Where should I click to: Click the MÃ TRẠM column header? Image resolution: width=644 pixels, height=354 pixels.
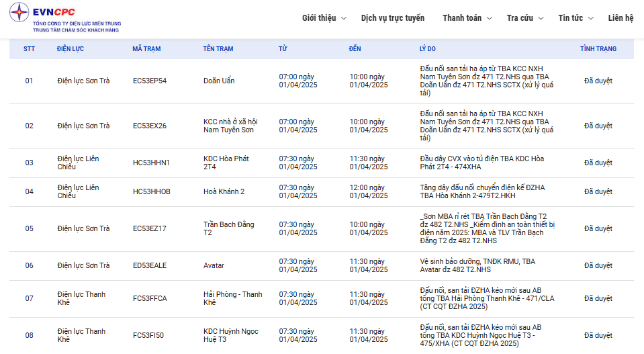click(146, 49)
